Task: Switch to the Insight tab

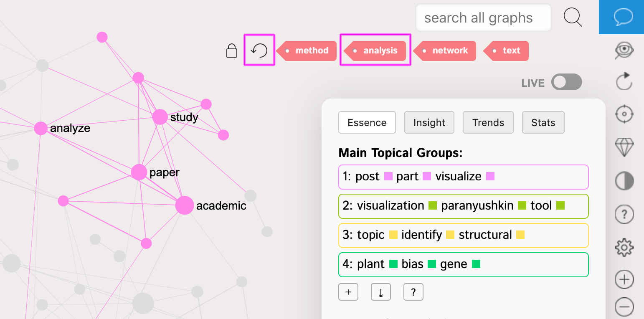Action: coord(429,122)
